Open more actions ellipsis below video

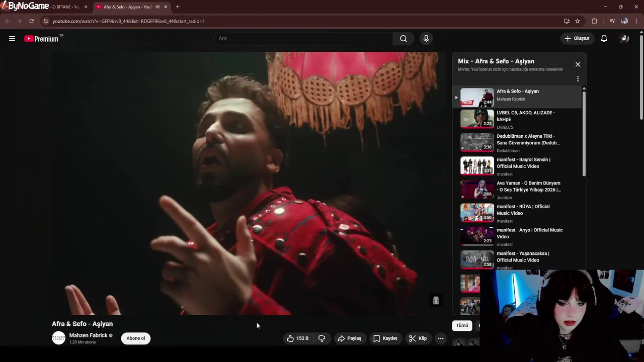click(x=441, y=338)
